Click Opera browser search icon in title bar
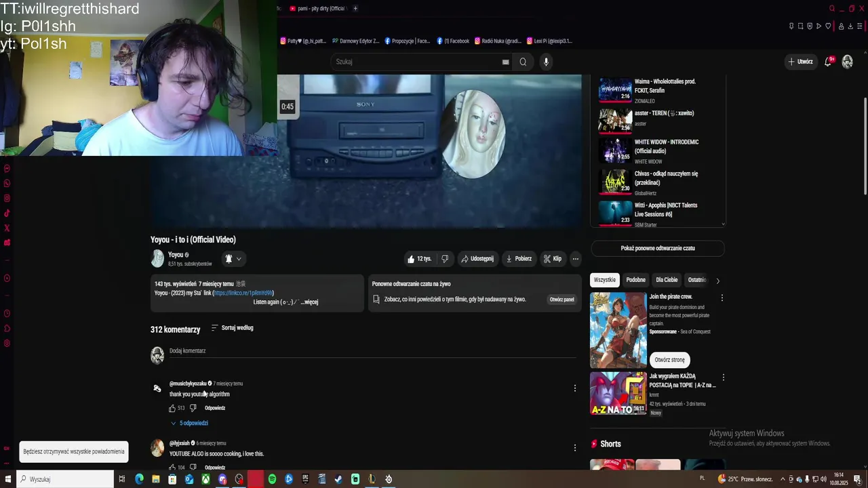Screen dimensions: 868x488 pyautogui.click(x=832, y=9)
